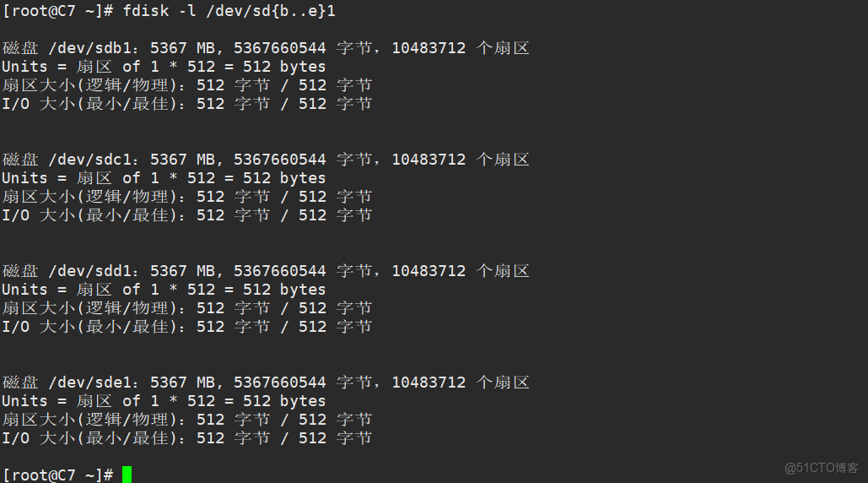Image resolution: width=868 pixels, height=483 pixels.
Task: Click the Units line under /dev/sdd1
Action: 164,290
